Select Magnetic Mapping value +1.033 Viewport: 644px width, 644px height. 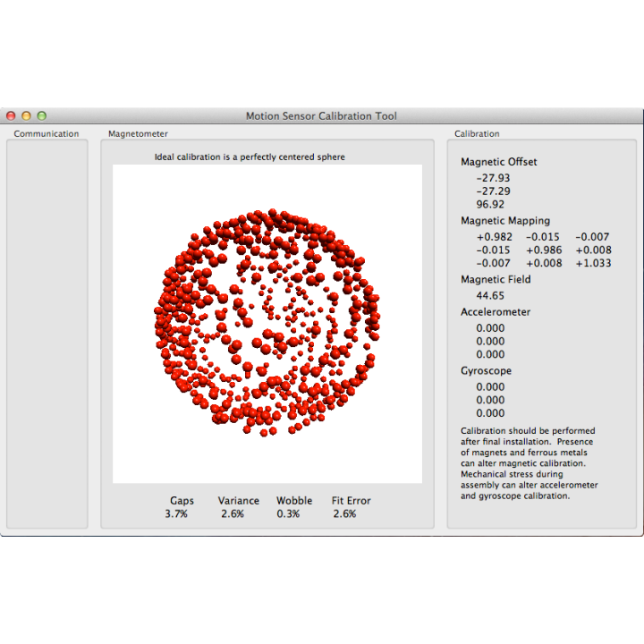[x=594, y=263]
